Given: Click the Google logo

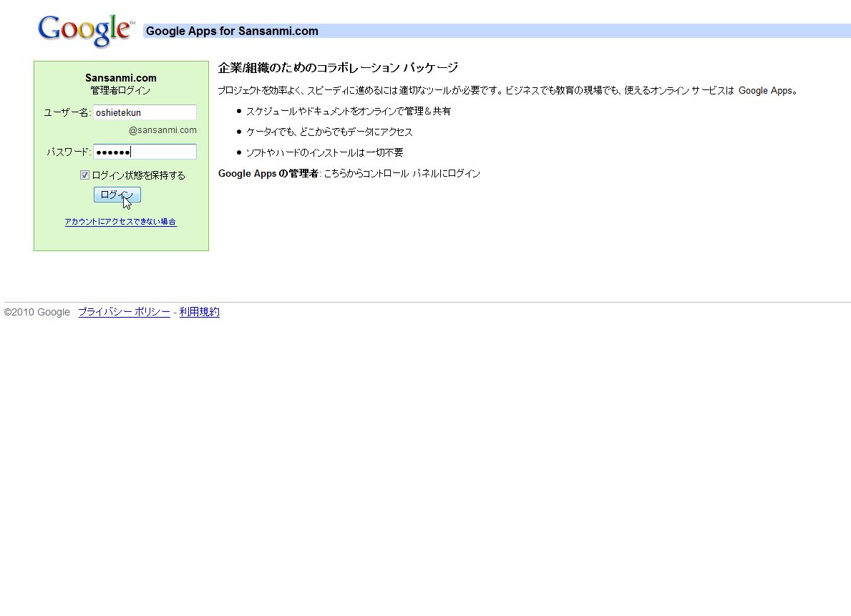Looking at the screenshot, I should pos(86,31).
